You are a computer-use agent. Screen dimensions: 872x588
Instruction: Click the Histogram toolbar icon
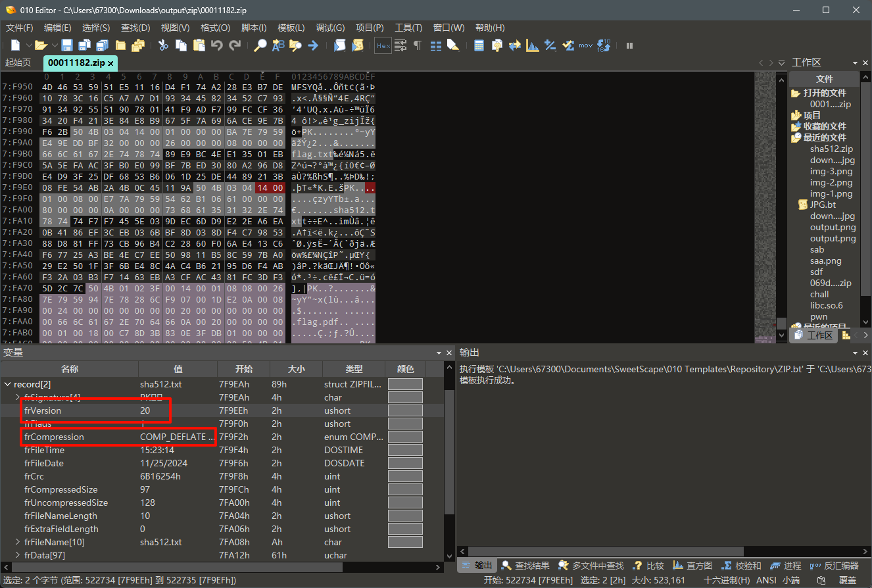pyautogui.click(x=532, y=45)
